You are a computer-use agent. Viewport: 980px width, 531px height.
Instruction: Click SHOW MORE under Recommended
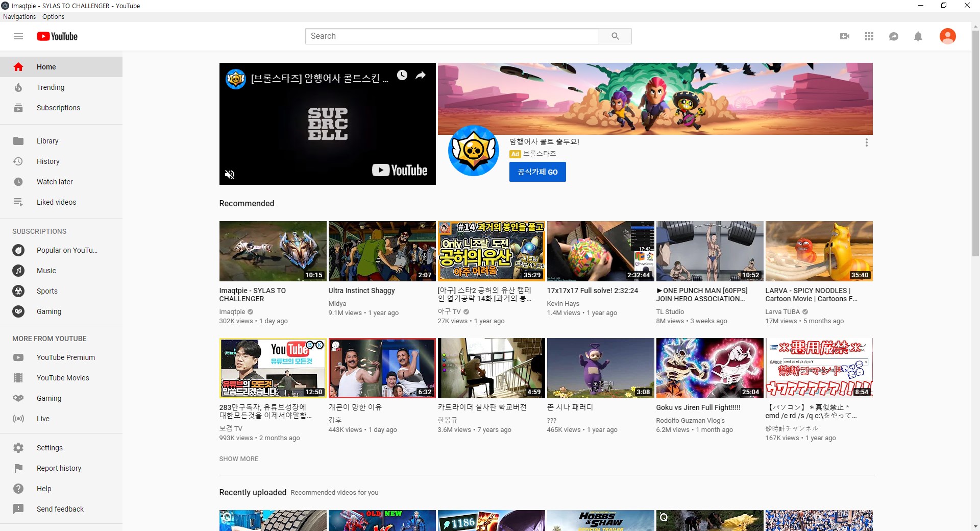tap(238, 459)
